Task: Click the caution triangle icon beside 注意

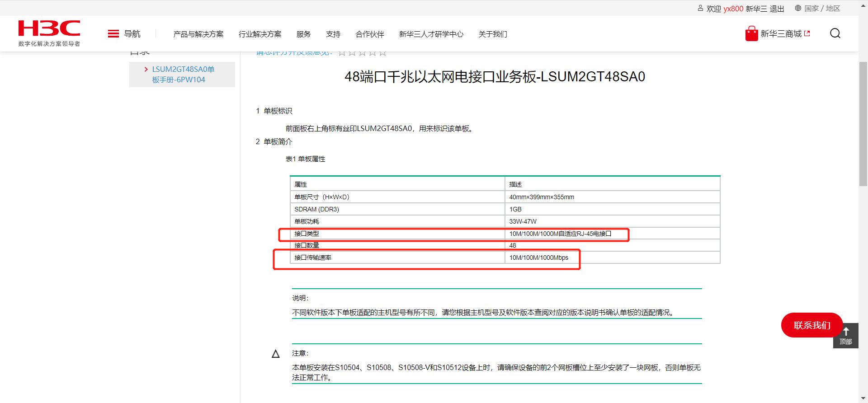Action: (276, 354)
